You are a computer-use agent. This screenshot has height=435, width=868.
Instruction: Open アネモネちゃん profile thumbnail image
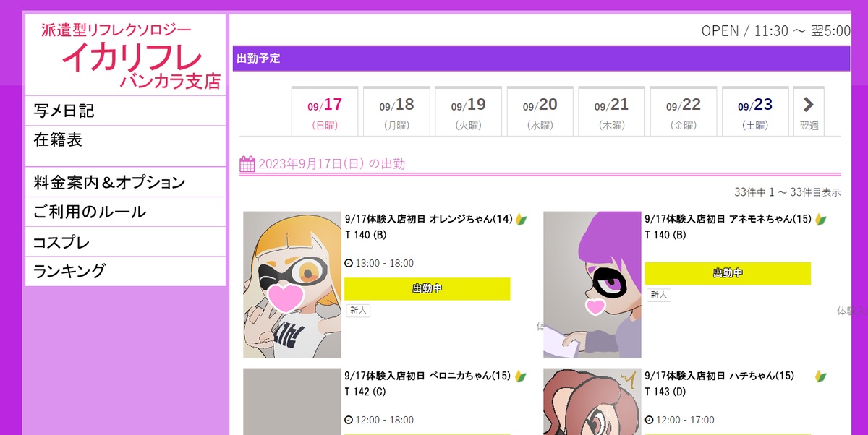(x=592, y=285)
